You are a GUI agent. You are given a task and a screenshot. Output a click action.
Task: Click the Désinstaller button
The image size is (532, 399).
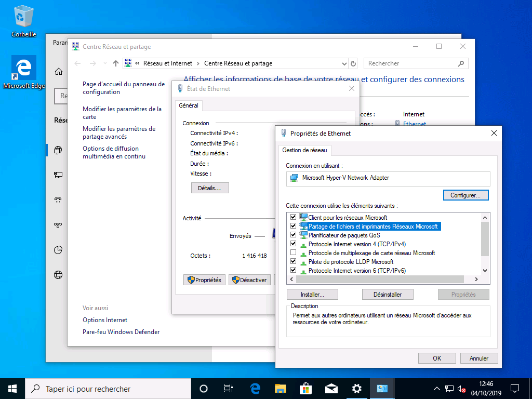click(x=388, y=295)
